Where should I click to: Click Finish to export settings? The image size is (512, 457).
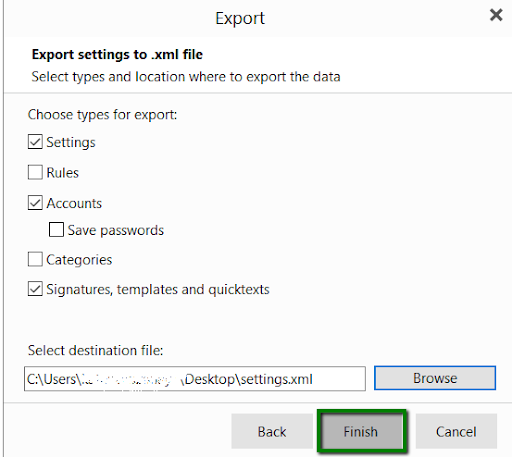(361, 432)
